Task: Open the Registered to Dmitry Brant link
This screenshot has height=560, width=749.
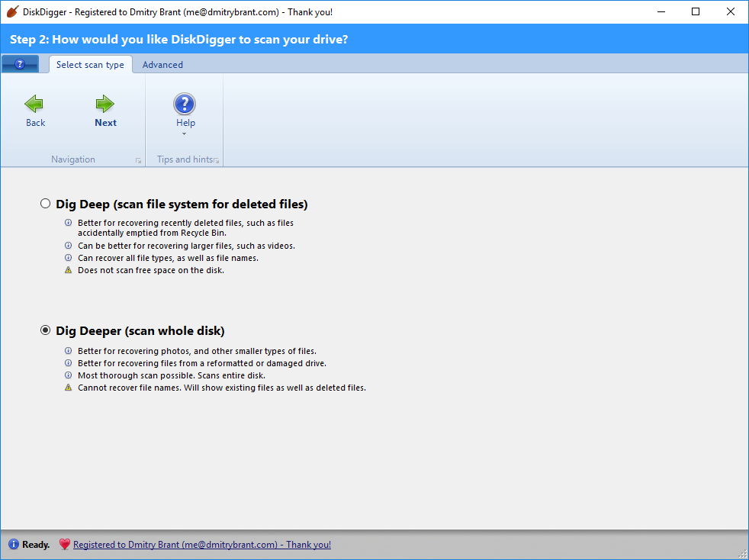Action: [x=202, y=545]
